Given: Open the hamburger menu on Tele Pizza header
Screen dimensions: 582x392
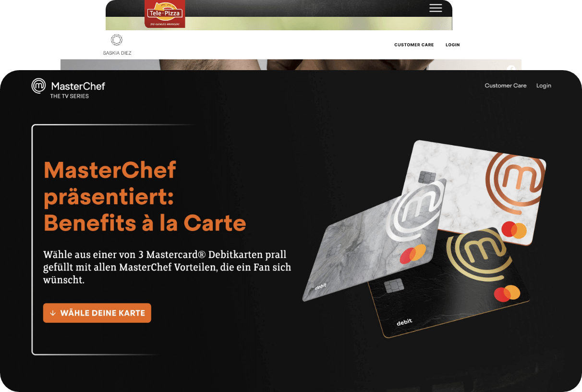Looking at the screenshot, I should point(436,8).
